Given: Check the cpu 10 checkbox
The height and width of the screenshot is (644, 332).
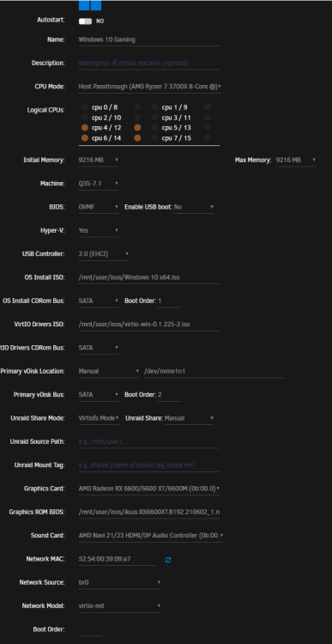Looking at the screenshot, I should coord(137,118).
